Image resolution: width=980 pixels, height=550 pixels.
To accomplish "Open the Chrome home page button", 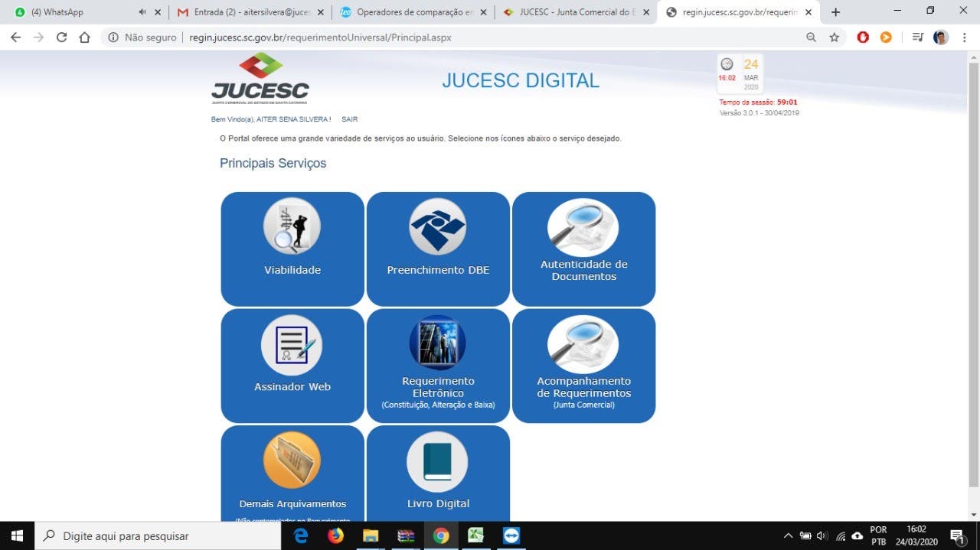I will [84, 37].
